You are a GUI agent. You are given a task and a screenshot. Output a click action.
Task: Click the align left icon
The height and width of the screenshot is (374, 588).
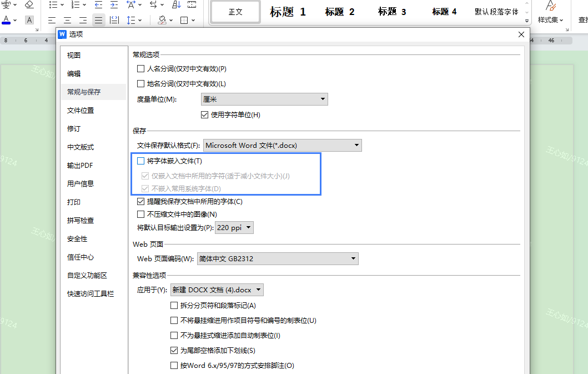pos(52,21)
